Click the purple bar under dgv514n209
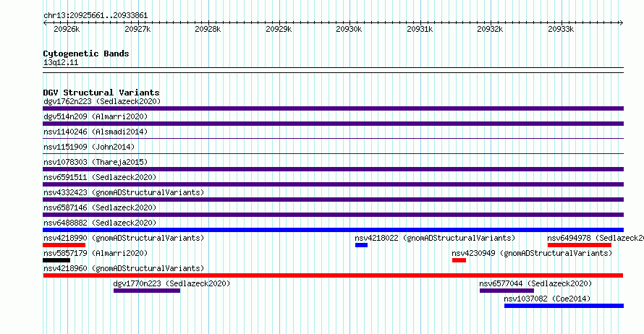This screenshot has height=334, width=644. (333, 124)
